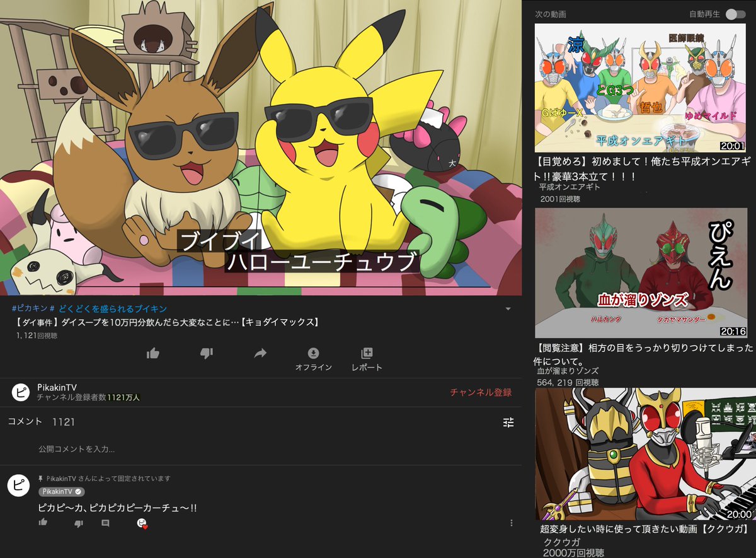Click ククウガ channel name
The image size is (756, 558).
point(561,542)
